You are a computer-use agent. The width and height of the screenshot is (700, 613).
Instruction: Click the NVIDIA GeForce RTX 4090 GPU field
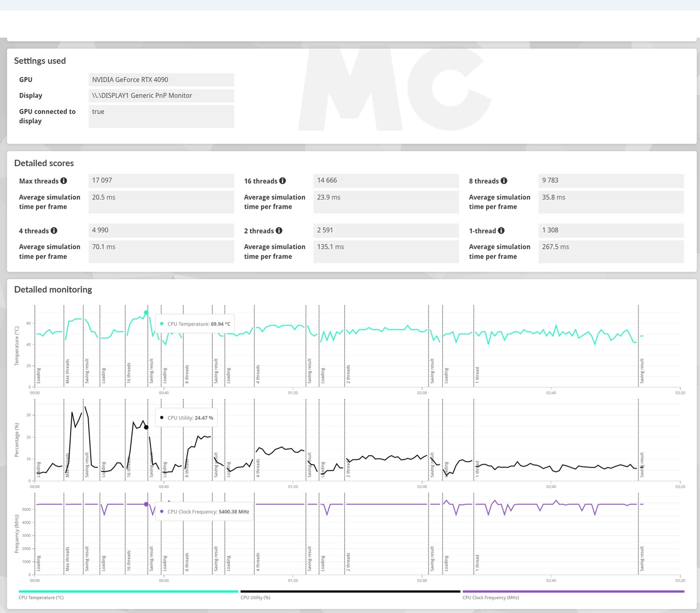pyautogui.click(x=161, y=80)
